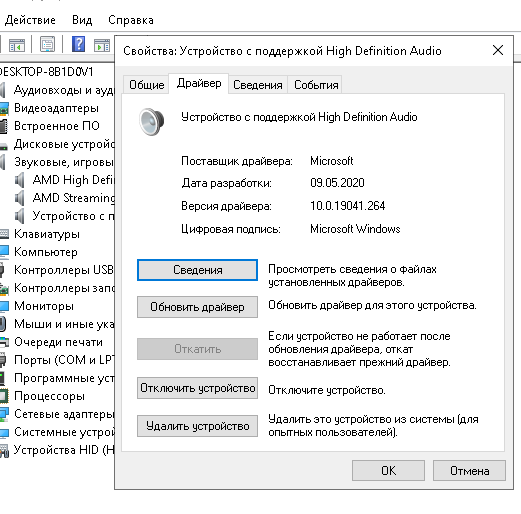Select Устройства HID tree item
521x514 pixels.
(64, 450)
